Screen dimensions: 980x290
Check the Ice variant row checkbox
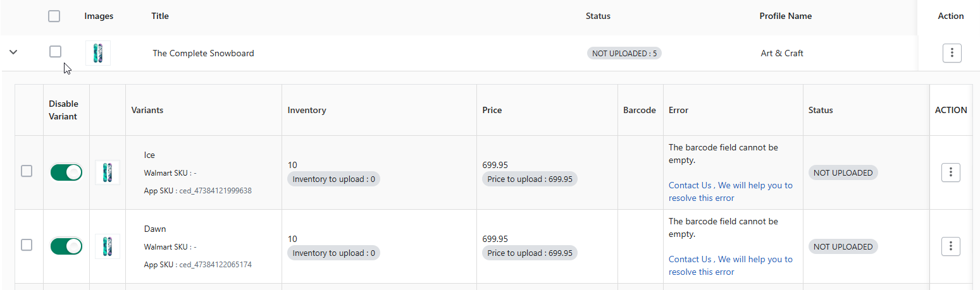(x=27, y=171)
